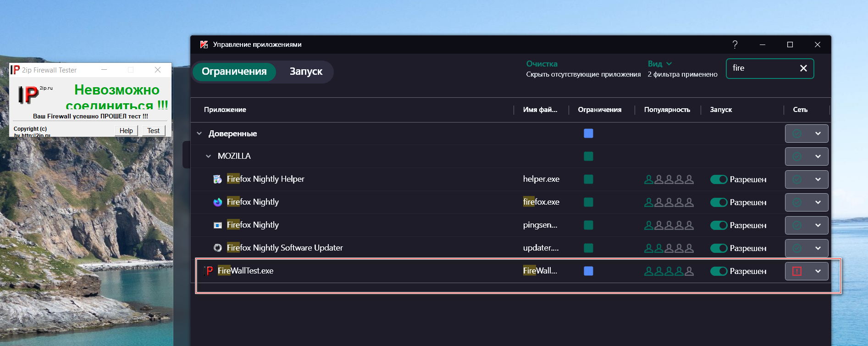The height and width of the screenshot is (346, 868).
Task: Clear the search field with the X icon
Action: click(803, 68)
